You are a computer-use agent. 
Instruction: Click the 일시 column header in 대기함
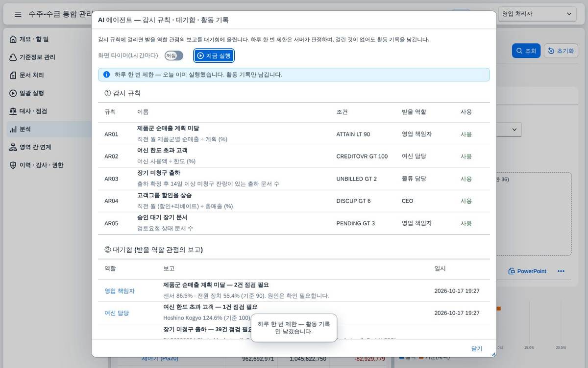pyautogui.click(x=440, y=269)
